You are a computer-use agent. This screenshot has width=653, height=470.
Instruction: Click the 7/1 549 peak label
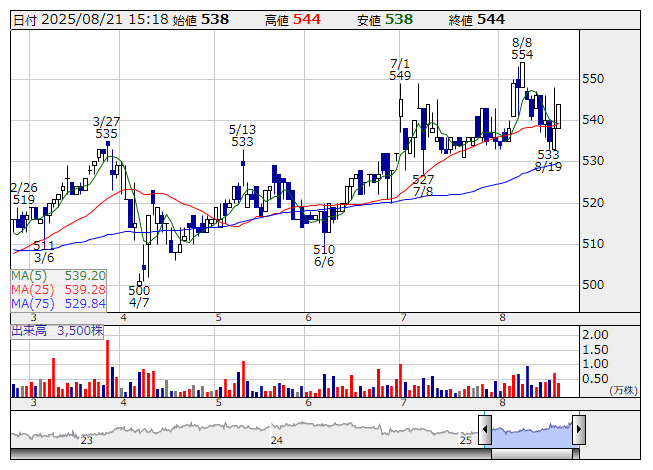tap(400, 70)
